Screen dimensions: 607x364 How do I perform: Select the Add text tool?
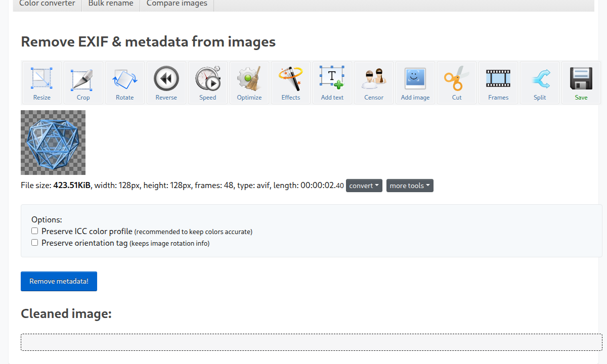coord(332,83)
